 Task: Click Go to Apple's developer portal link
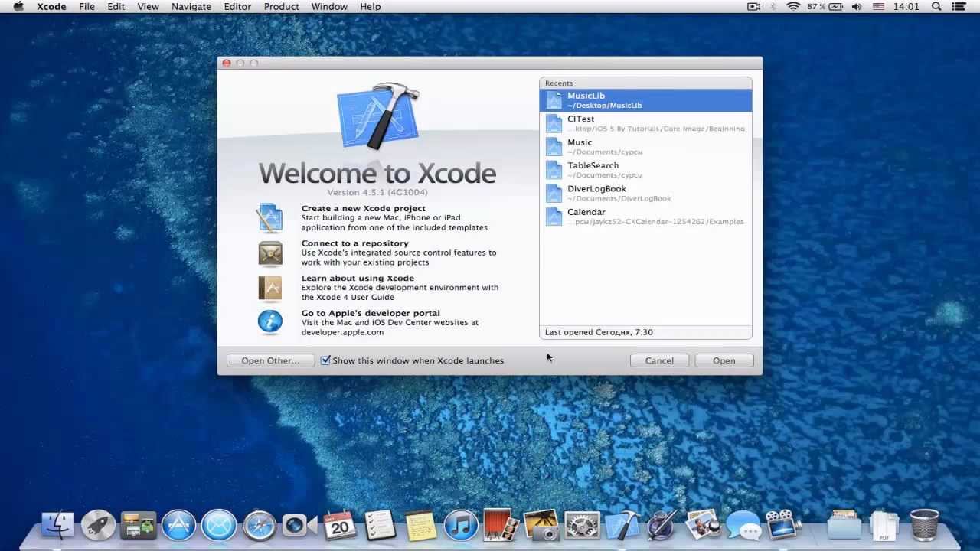tap(371, 313)
